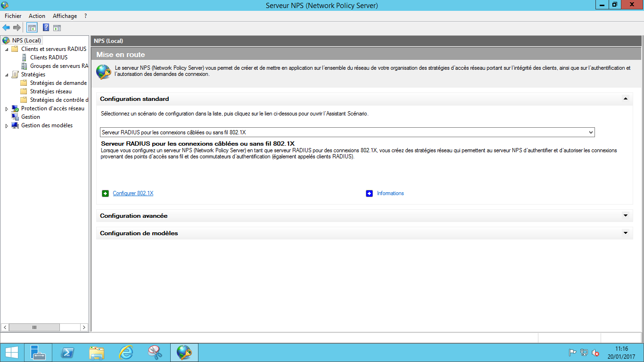
Task: Click the Informations link
Action: tap(390, 193)
